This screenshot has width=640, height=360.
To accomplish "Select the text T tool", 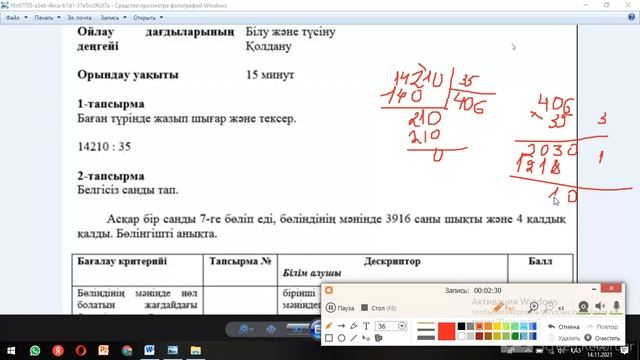I will [x=366, y=326].
